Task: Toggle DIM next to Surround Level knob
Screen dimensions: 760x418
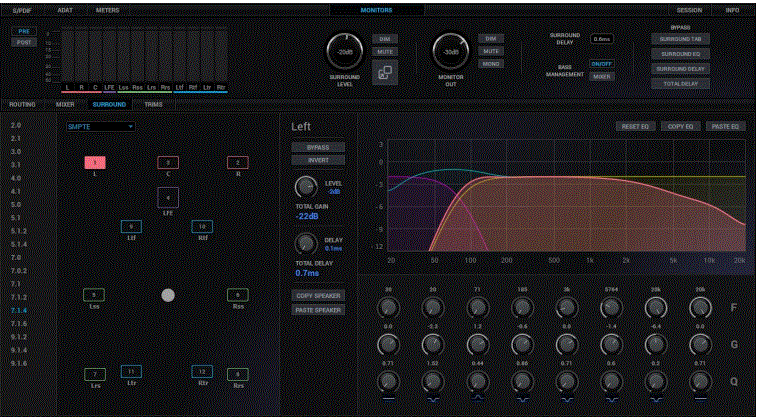Action: pos(385,39)
